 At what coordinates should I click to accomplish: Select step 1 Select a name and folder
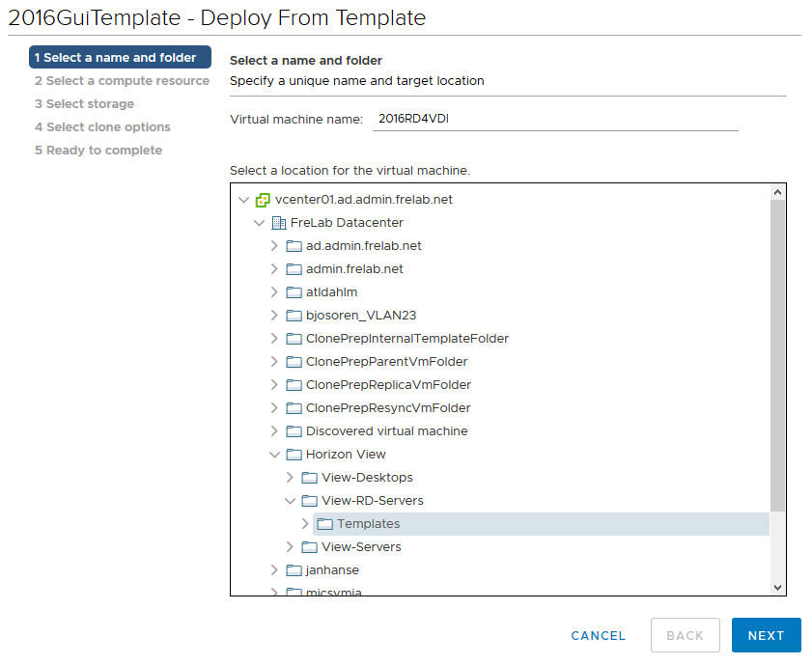120,58
